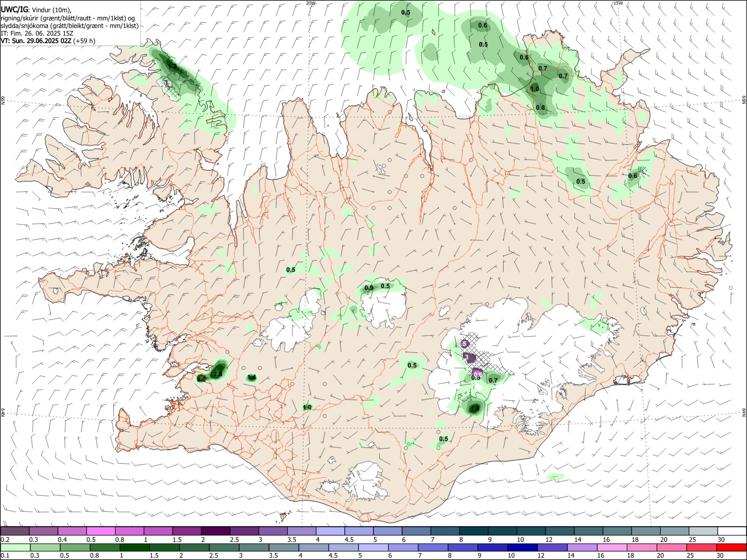Click the 0.9 precipitation value label

tap(369, 288)
